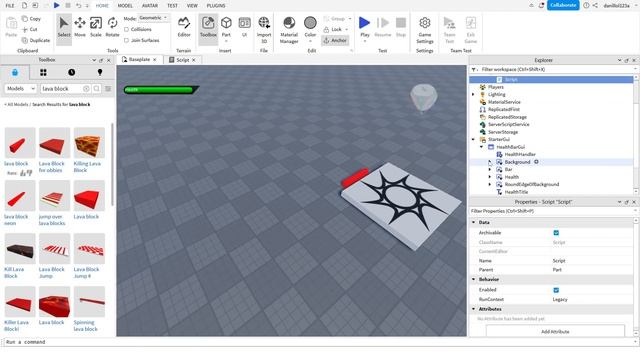640x360 pixels.
Task: Open Game Settings
Action: (425, 30)
